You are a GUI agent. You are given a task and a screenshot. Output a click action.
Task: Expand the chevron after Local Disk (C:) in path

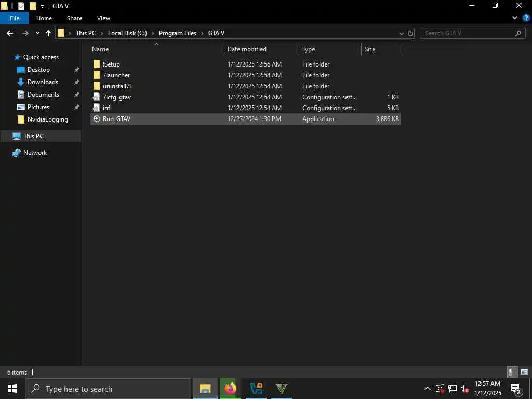point(153,33)
